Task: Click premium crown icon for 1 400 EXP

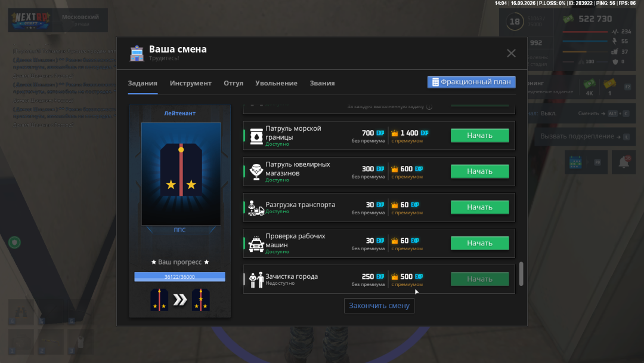Action: pyautogui.click(x=395, y=133)
